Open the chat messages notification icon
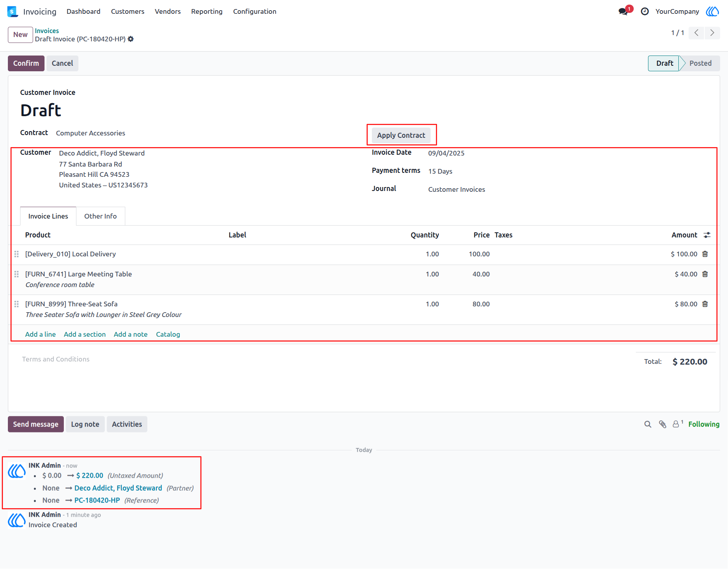The width and height of the screenshot is (728, 569). (x=623, y=11)
